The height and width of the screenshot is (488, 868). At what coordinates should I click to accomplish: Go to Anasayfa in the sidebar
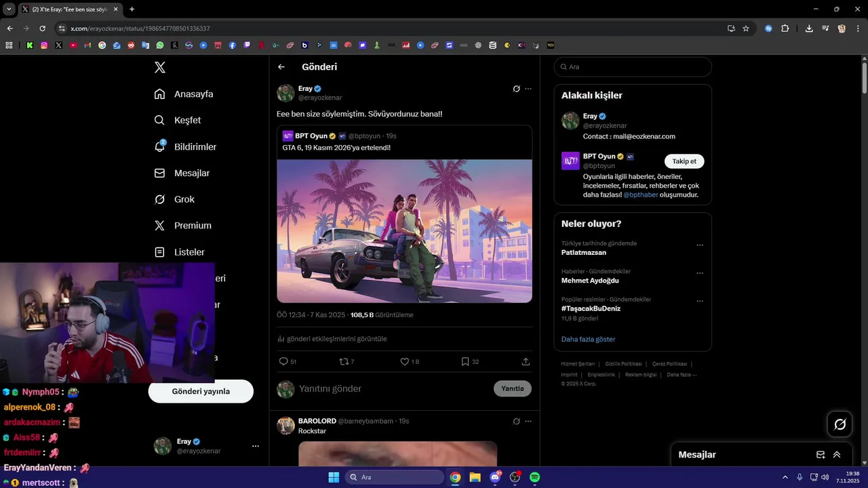pyautogui.click(x=184, y=94)
